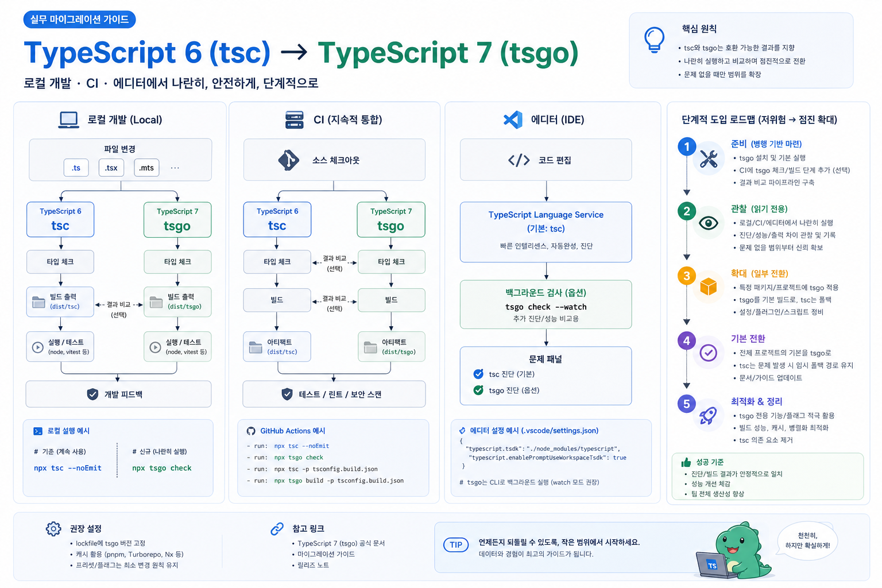Viewport: 882px width, 588px height.
Task: Click the wrench tools icon for step 준비
Action: point(709,158)
